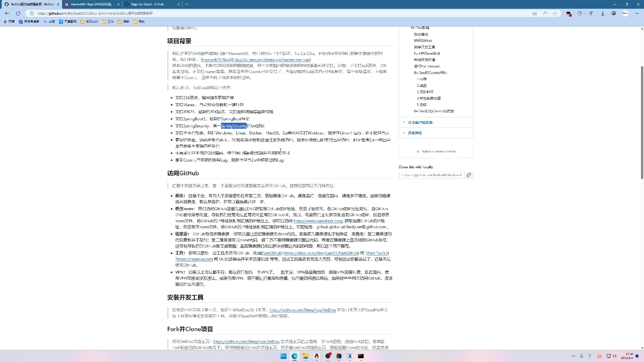This screenshot has height=362, width=644.
Task: Open Microsoft Edge from the taskbar
Action: tap(294, 356)
